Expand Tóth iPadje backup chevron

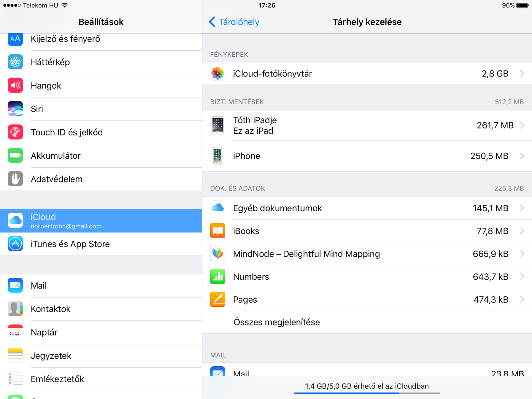522,125
